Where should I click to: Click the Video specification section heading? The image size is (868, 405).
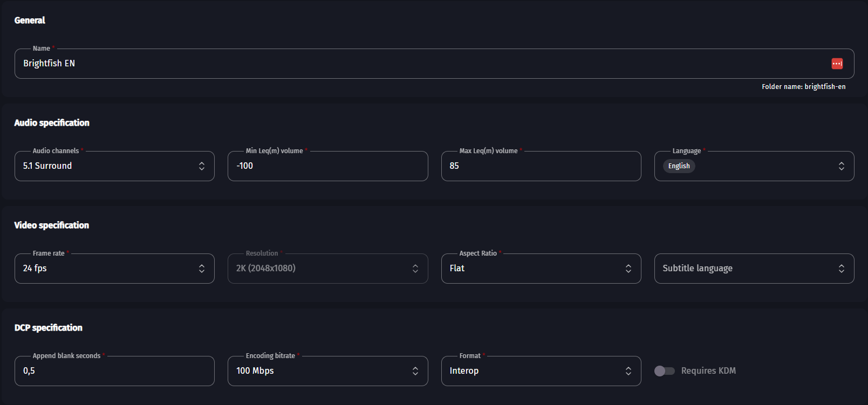(52, 225)
